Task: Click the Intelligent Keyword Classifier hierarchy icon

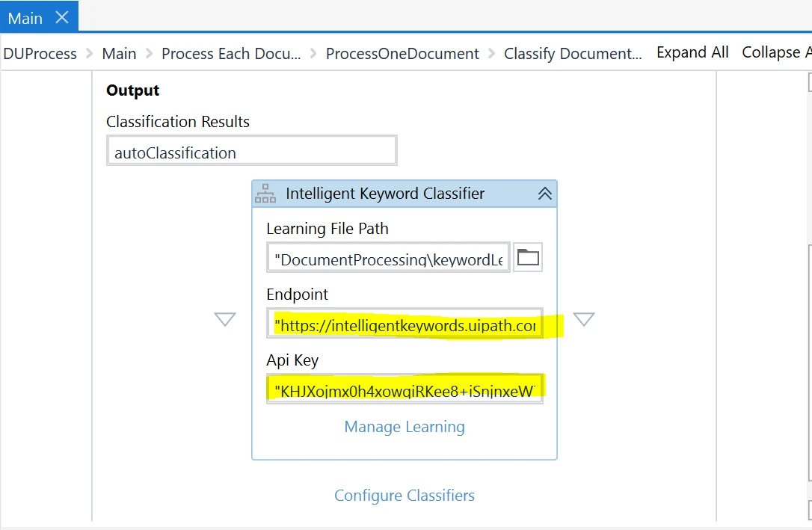Action: [x=265, y=194]
